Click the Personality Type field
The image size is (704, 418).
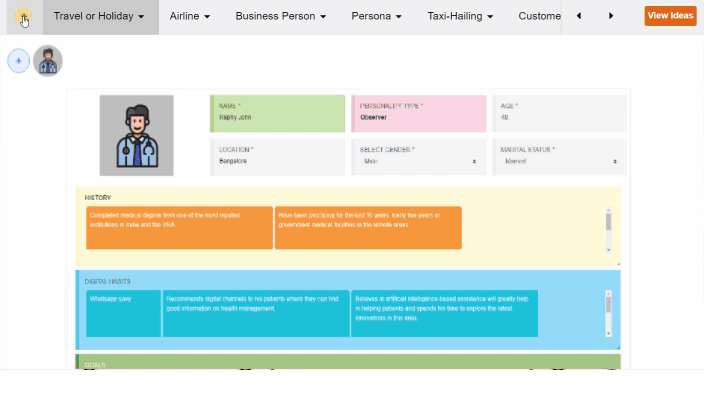[419, 117]
